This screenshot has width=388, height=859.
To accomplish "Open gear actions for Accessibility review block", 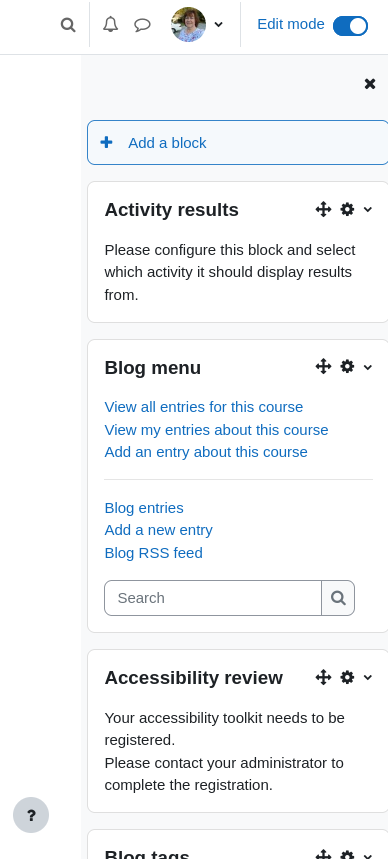I will 347,678.
